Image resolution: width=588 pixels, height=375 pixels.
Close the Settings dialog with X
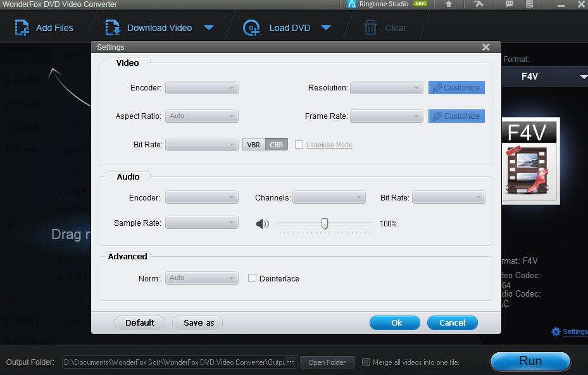[x=485, y=47]
